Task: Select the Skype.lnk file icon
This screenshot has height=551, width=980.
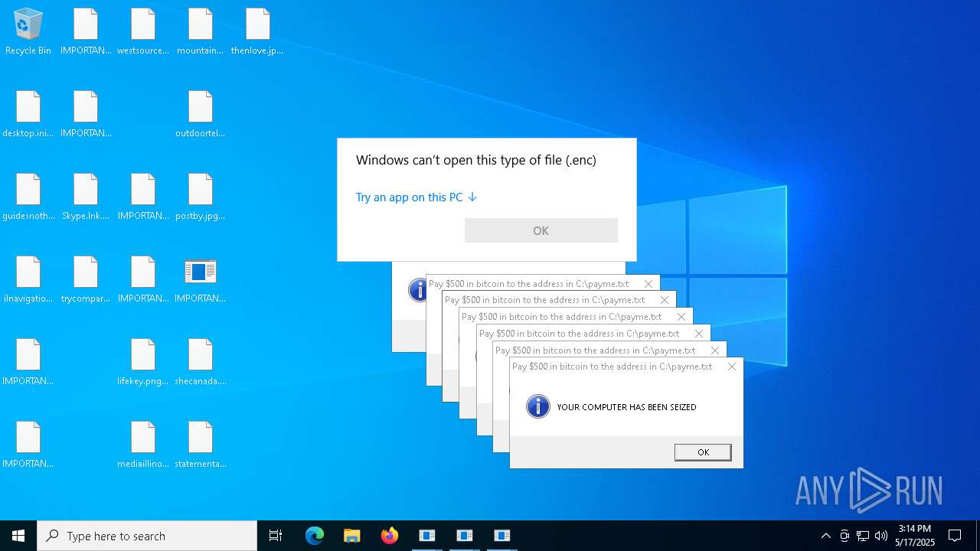Action: point(86,197)
